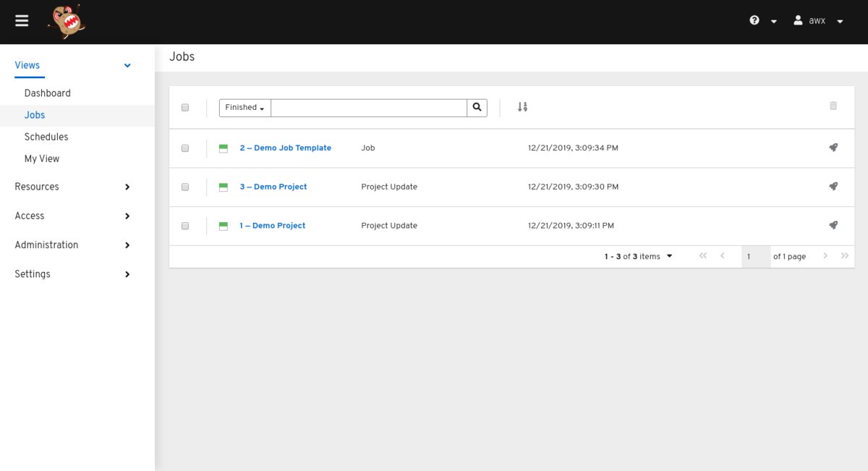
Task: Open the help dropdown caret
Action: [774, 22]
